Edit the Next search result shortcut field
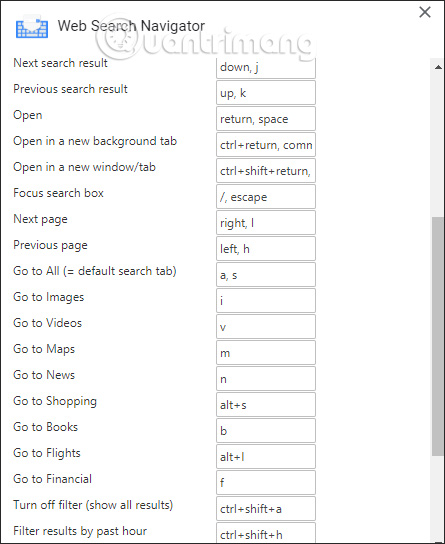Image resolution: width=445 pixels, height=544 pixels. [x=266, y=68]
